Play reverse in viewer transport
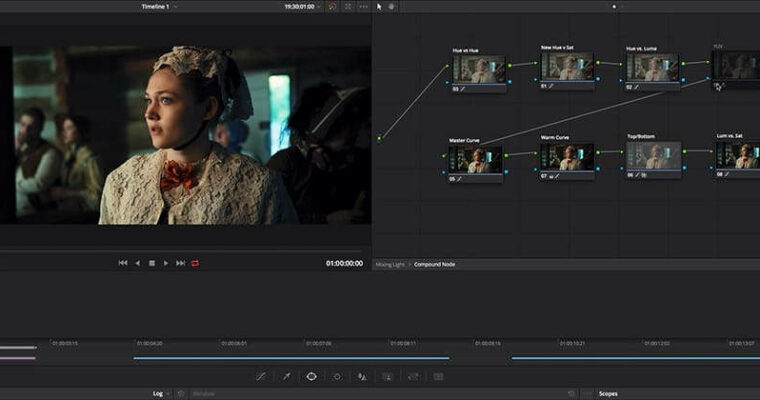 coord(137,263)
